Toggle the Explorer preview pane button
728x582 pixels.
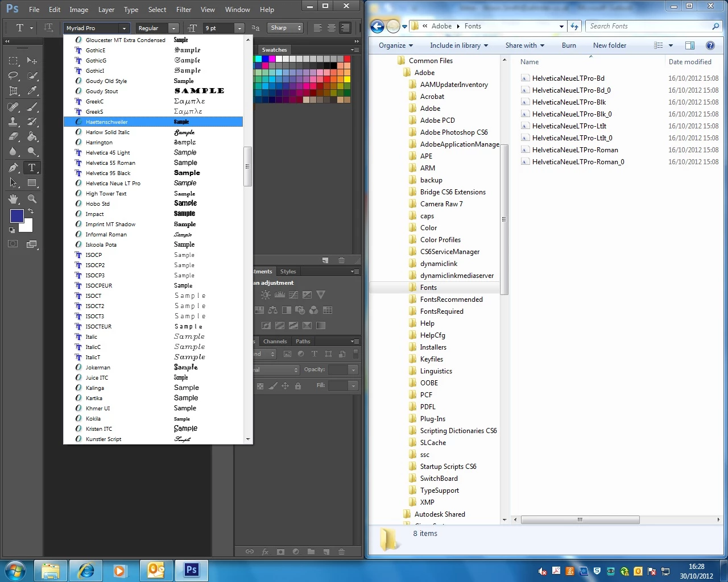point(690,45)
